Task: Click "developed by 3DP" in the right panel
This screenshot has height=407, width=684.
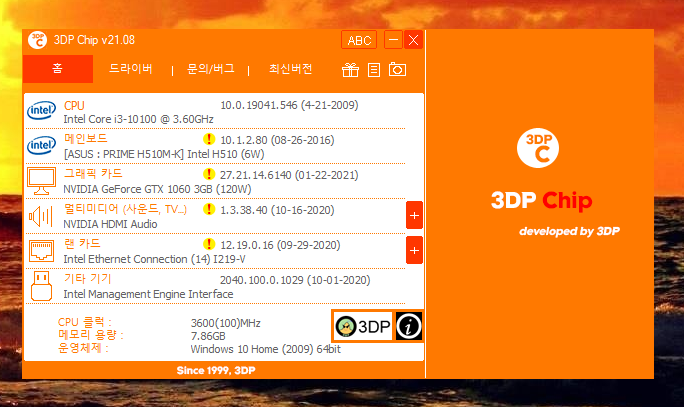Action: (569, 231)
